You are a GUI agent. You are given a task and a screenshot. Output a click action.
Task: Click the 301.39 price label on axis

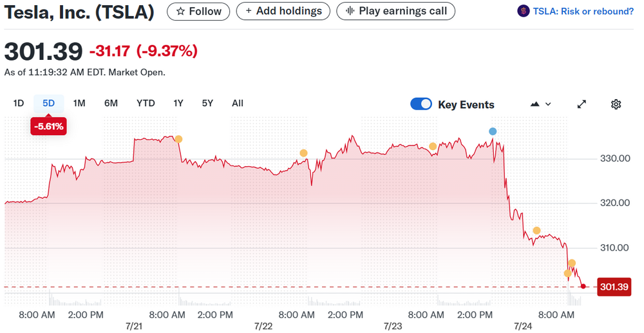614,287
